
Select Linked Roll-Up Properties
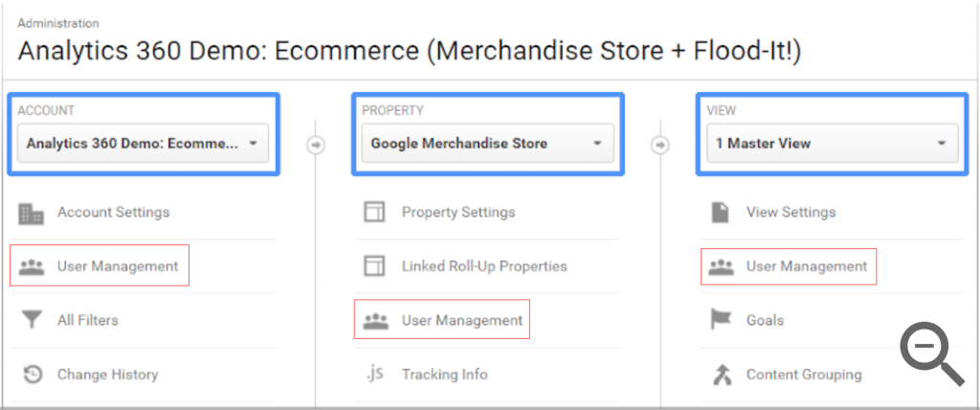pyautogui.click(x=483, y=266)
